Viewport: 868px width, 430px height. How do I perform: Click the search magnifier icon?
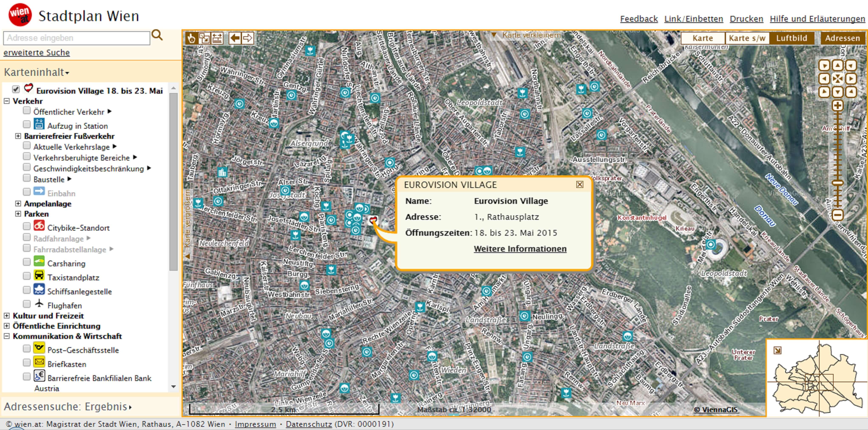pos(157,35)
